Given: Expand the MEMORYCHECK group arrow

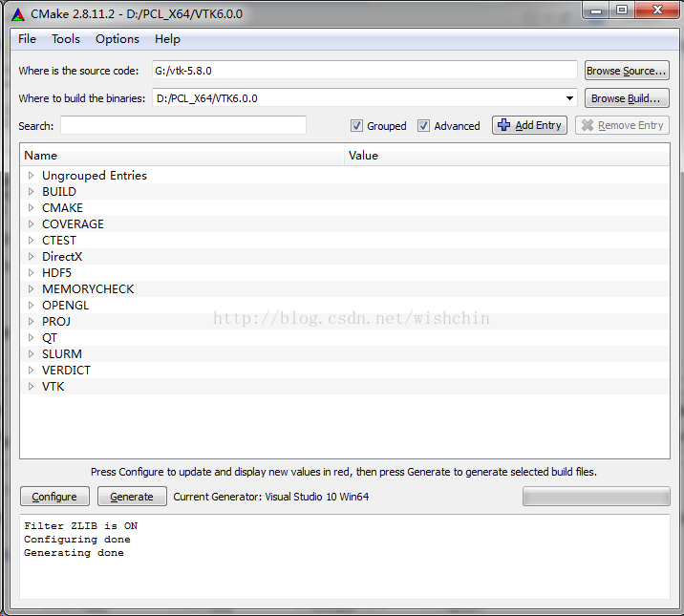Looking at the screenshot, I should tap(31, 289).
